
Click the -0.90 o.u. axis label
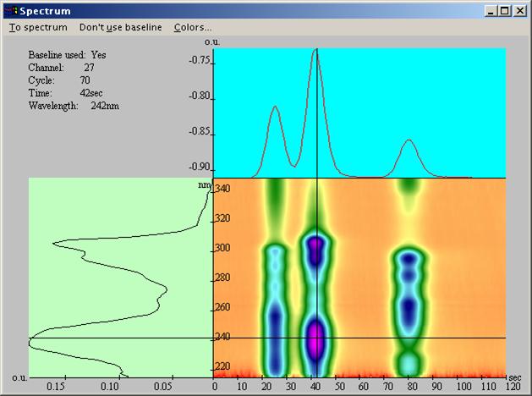pyautogui.click(x=200, y=167)
